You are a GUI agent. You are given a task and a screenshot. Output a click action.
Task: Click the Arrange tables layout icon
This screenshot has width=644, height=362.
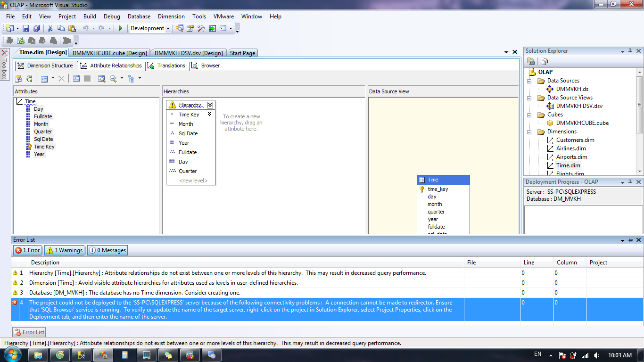[131, 79]
